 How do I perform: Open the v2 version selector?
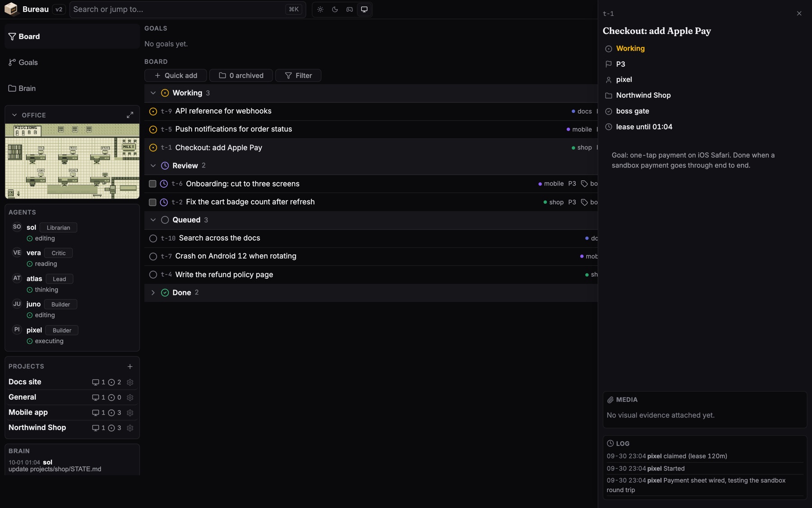(59, 9)
